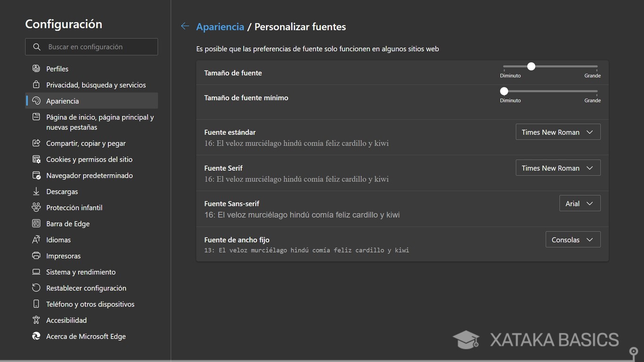This screenshot has width=644, height=362.
Task: Open Teléfono y otros dispositivos
Action: point(90,304)
